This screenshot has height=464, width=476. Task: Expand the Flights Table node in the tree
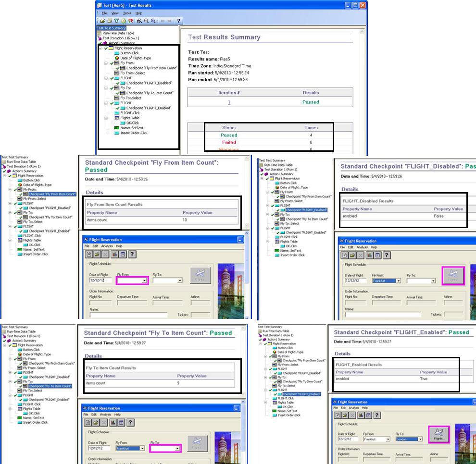click(x=105, y=118)
